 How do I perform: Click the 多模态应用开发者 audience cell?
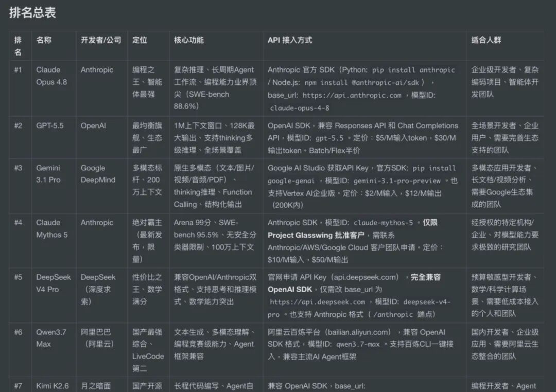coord(504,186)
